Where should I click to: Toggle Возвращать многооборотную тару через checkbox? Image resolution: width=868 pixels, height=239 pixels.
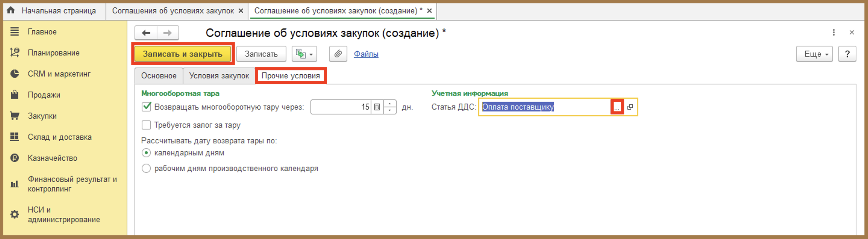(x=146, y=107)
